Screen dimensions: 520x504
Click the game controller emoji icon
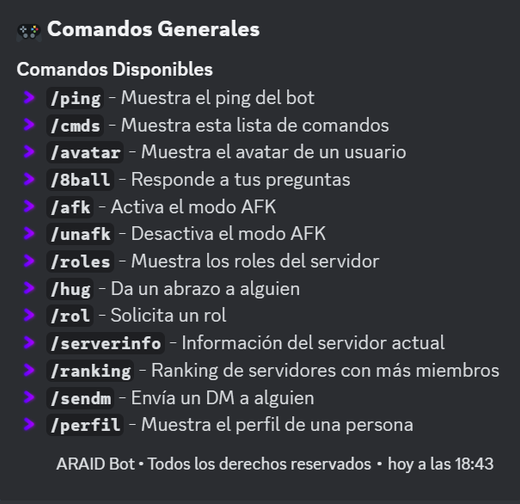(x=29, y=32)
